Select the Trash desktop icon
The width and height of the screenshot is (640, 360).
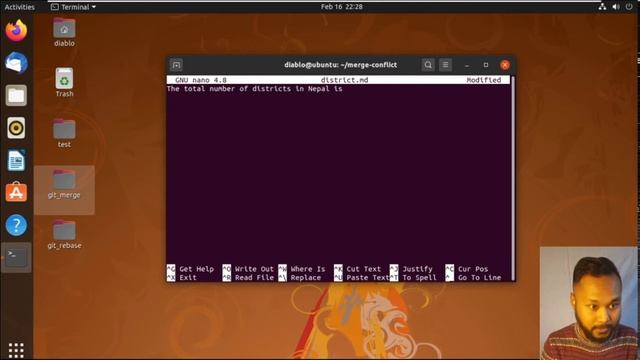(64, 83)
